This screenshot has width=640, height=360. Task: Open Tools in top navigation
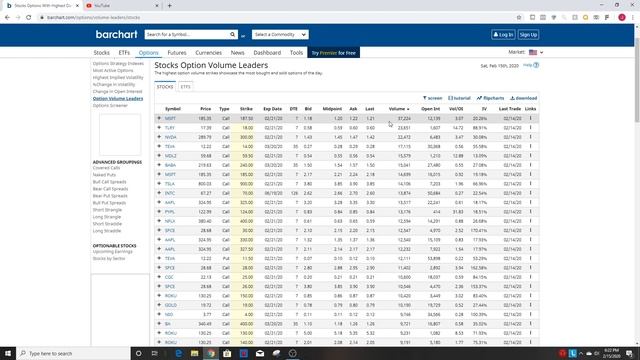(x=296, y=53)
